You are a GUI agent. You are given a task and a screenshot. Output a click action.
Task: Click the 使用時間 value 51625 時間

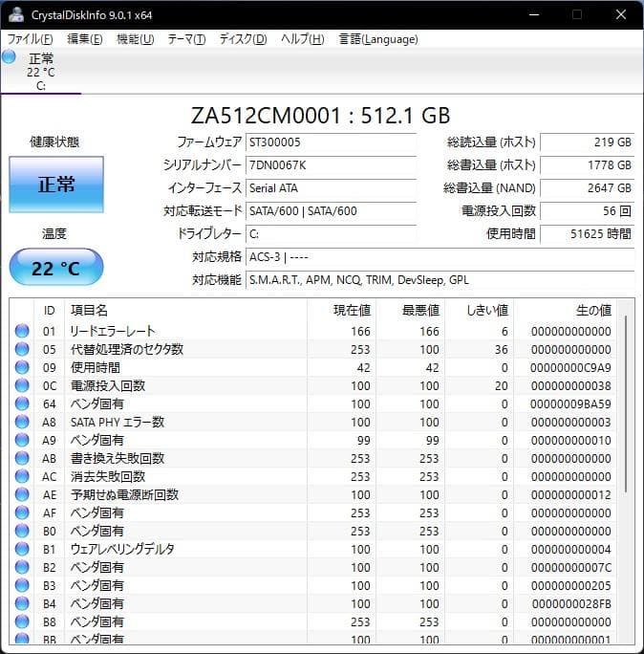point(588,234)
